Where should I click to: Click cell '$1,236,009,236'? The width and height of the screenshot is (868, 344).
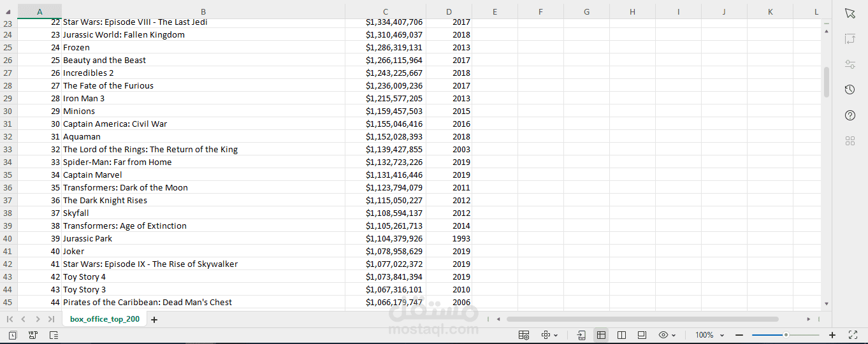(x=386, y=85)
